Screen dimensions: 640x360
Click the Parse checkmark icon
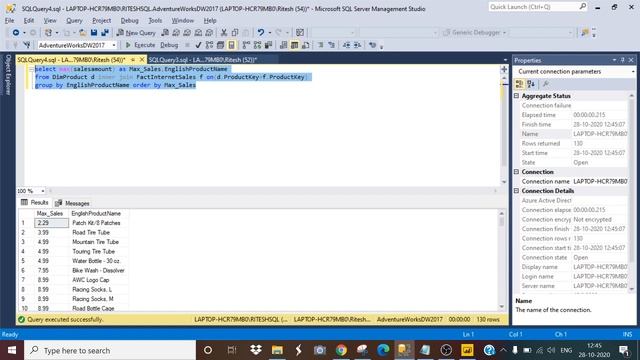[198, 45]
